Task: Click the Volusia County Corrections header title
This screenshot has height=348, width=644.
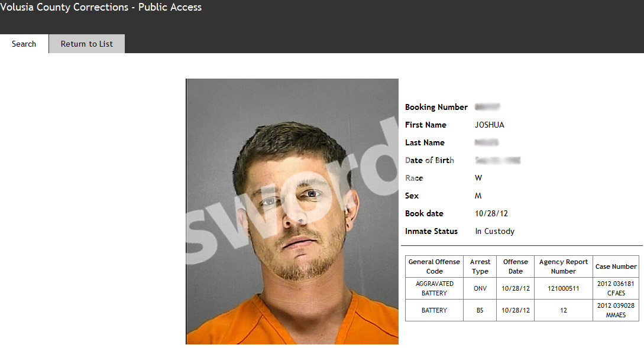Action: [x=101, y=8]
